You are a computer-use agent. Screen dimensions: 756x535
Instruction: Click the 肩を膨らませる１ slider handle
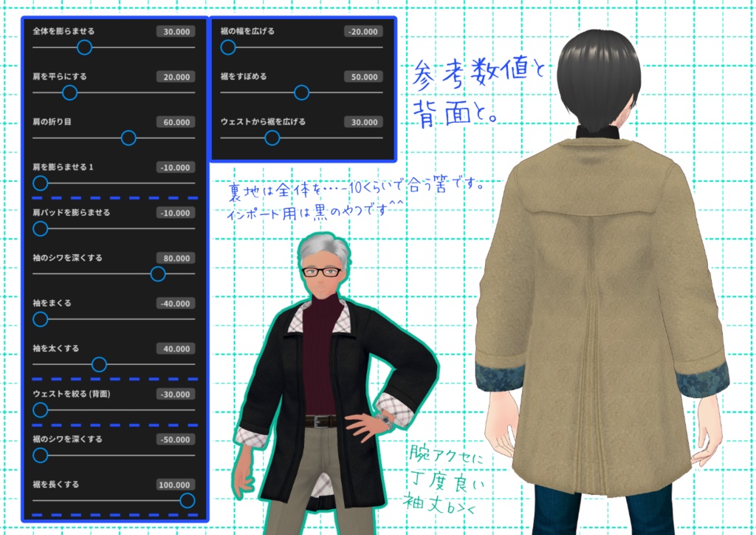pyautogui.click(x=39, y=183)
